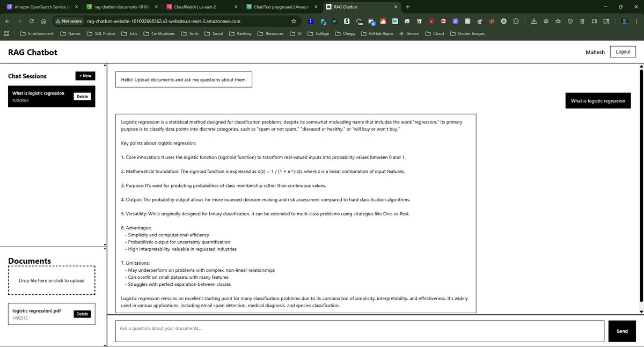644x347 pixels.
Task: Send the chat question
Action: (622, 331)
